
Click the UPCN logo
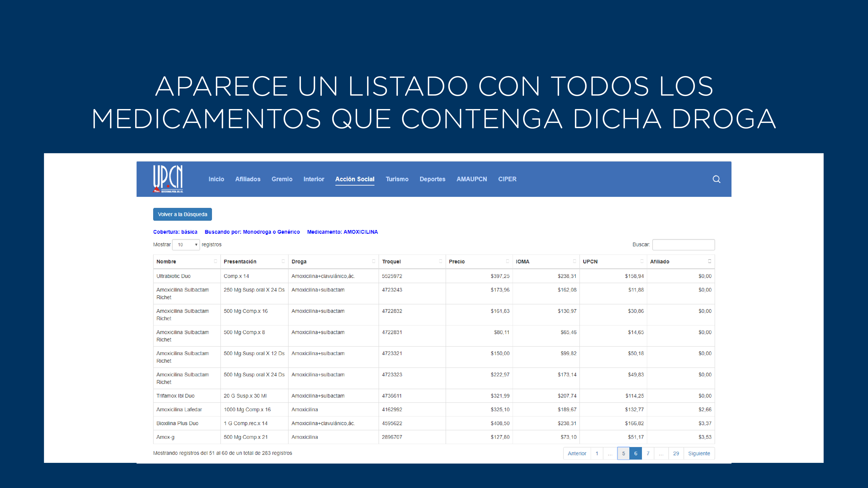tap(168, 179)
